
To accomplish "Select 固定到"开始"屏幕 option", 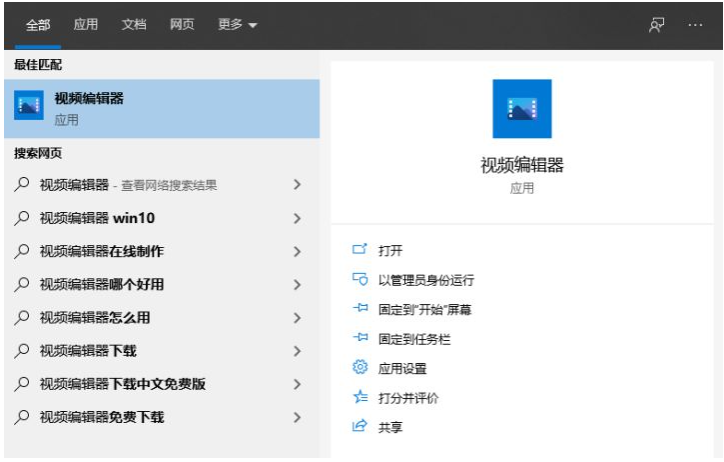I will tap(425, 310).
